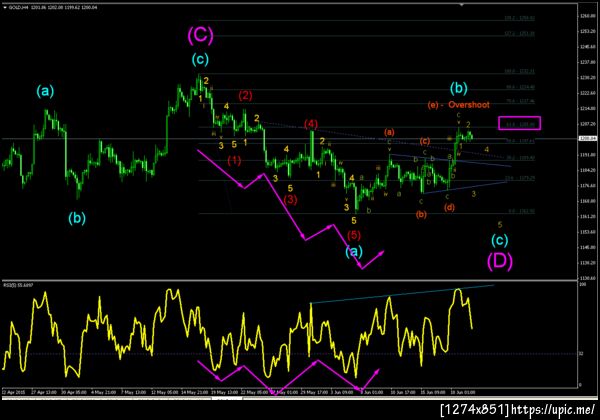Select the orange (d) wave label
Image resolution: width=600 pixels, height=420 pixels.
click(449, 207)
